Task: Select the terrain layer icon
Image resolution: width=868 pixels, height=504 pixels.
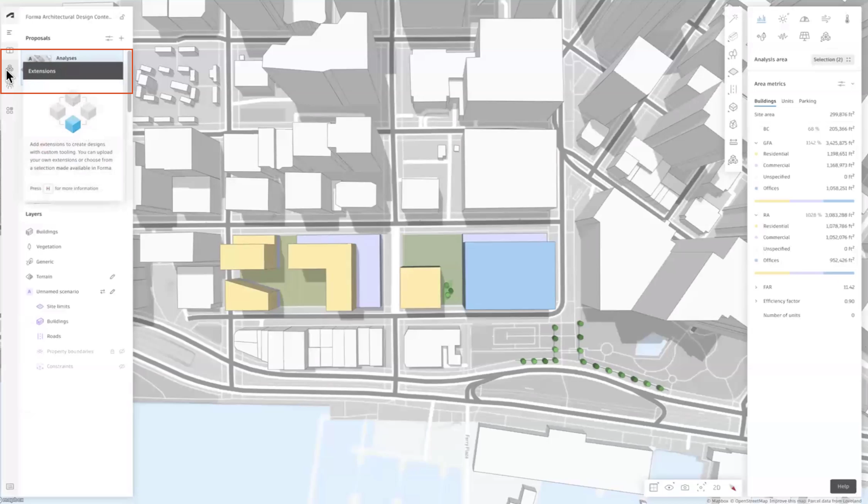Action: tap(29, 276)
